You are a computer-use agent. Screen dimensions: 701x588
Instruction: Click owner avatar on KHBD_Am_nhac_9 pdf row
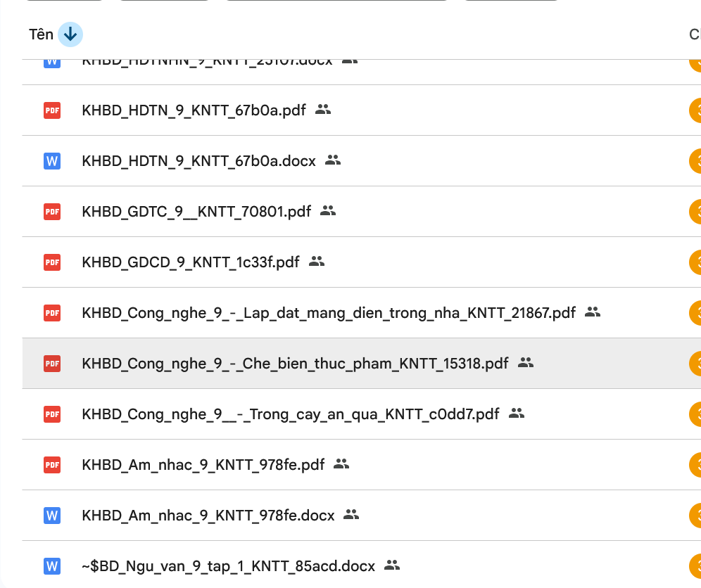[x=695, y=464]
